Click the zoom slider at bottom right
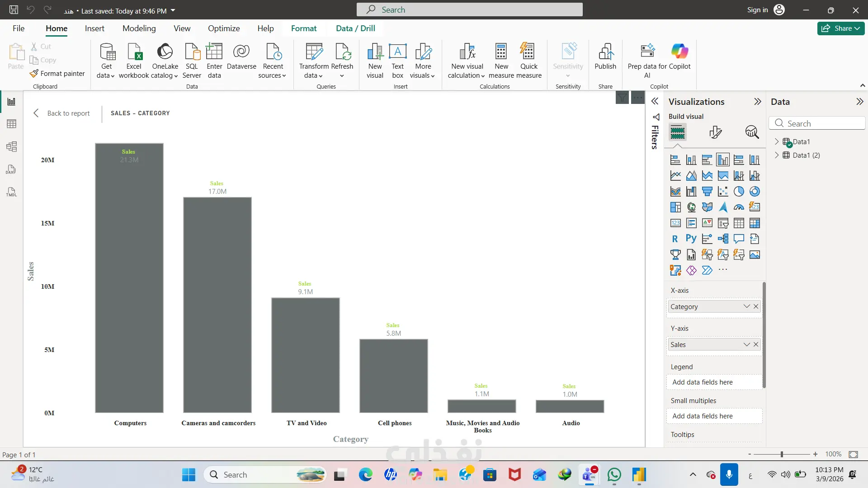 point(782,454)
